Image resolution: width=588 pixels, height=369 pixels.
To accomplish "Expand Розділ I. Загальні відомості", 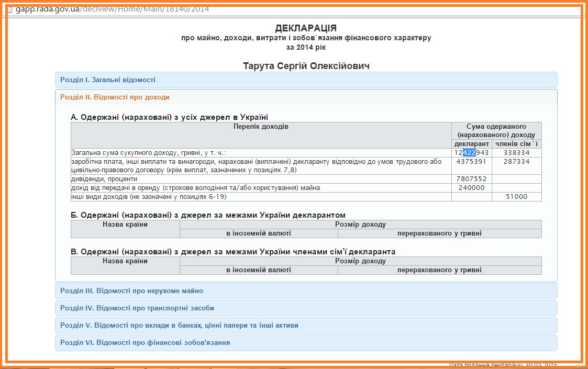I will 107,80.
